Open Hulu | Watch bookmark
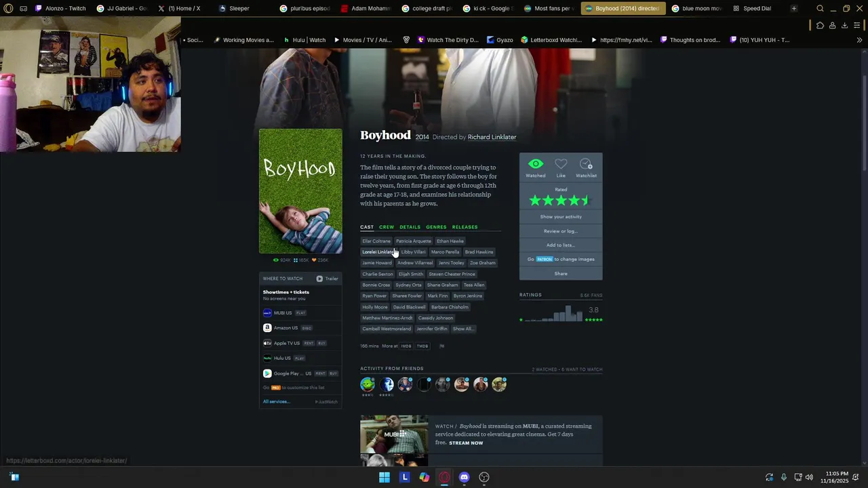Screen dimensions: 868x488 [x=304, y=40]
